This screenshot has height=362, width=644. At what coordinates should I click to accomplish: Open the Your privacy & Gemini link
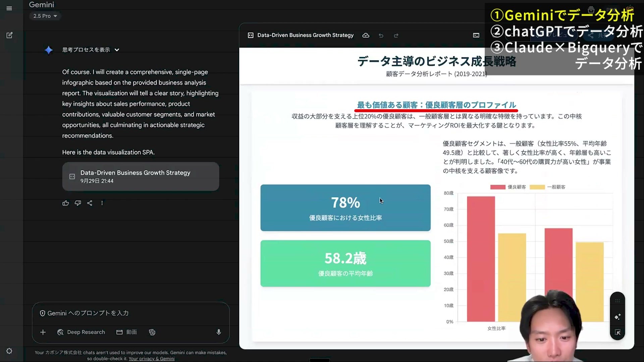click(152, 359)
